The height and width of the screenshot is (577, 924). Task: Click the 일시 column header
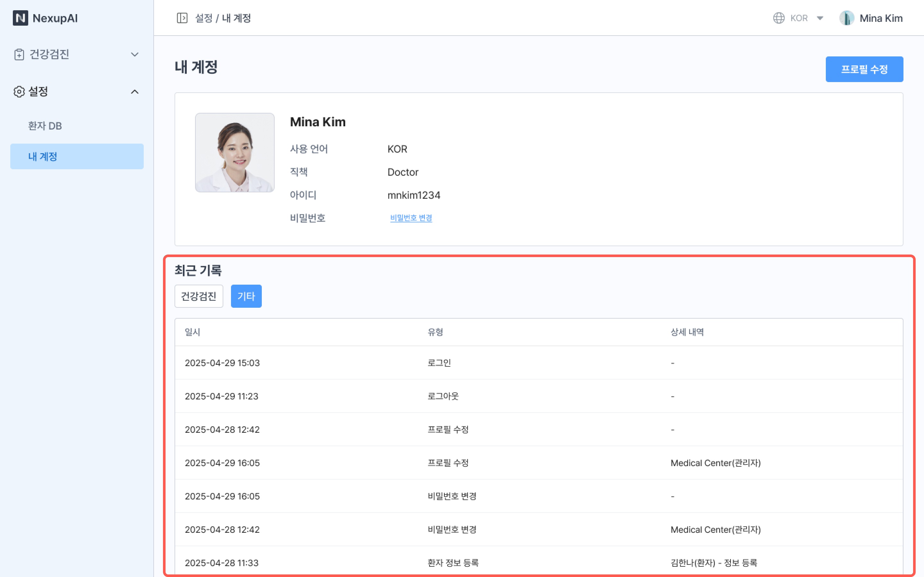pyautogui.click(x=193, y=332)
